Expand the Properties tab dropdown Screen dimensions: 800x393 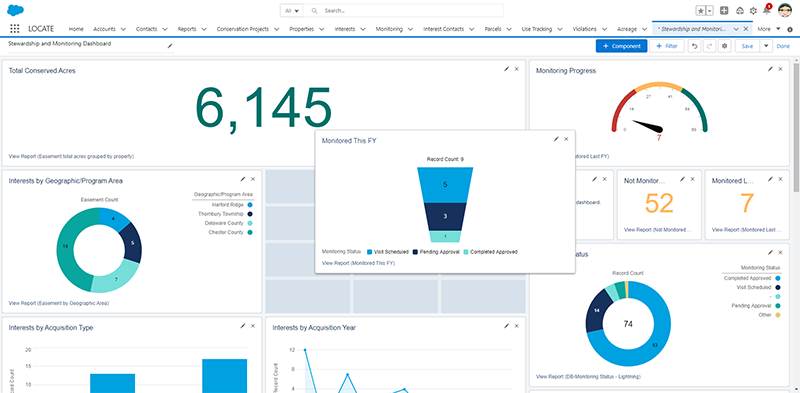tap(321, 29)
